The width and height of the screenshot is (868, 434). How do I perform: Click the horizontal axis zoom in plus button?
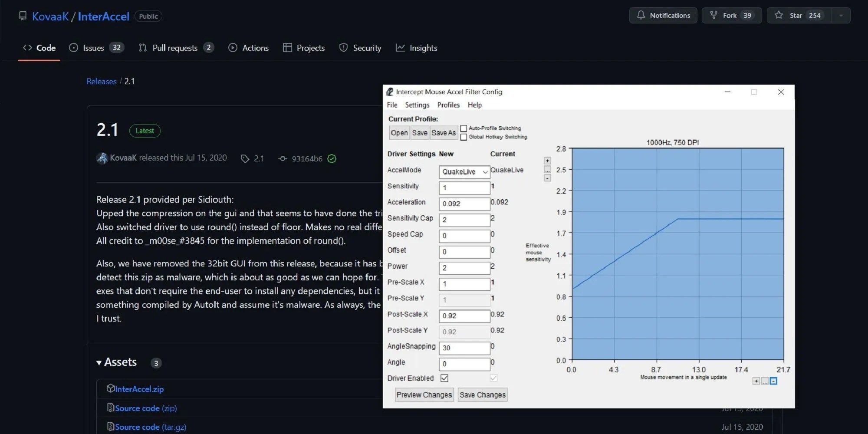756,381
